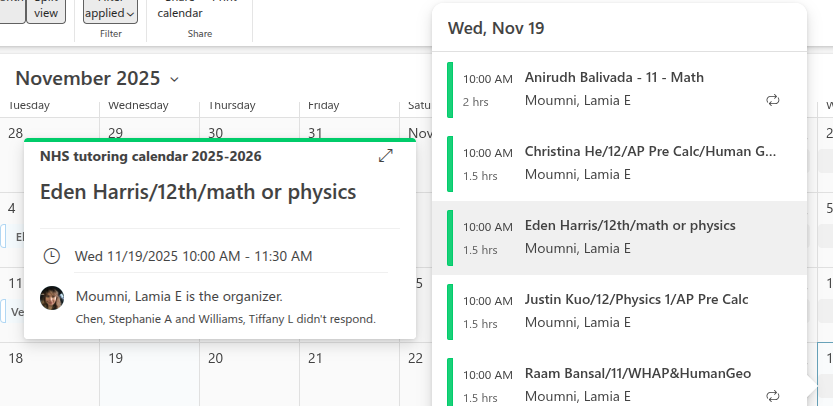Click organizer Lamia Moumni's avatar photo
Image resolution: width=833 pixels, height=406 pixels.
coord(53,297)
